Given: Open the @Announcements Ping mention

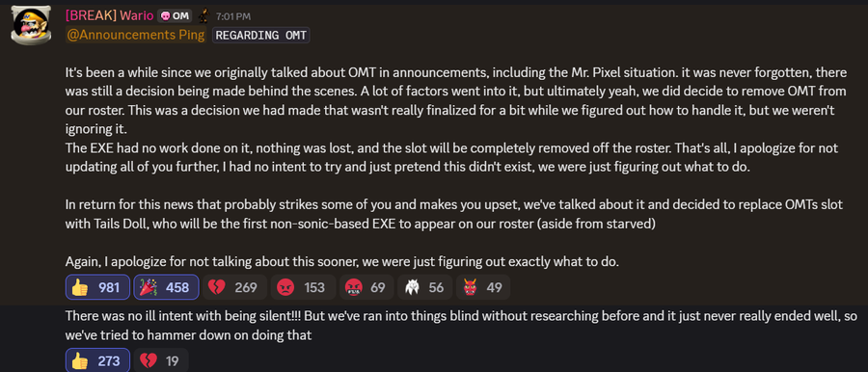Looking at the screenshot, I should 136,35.
